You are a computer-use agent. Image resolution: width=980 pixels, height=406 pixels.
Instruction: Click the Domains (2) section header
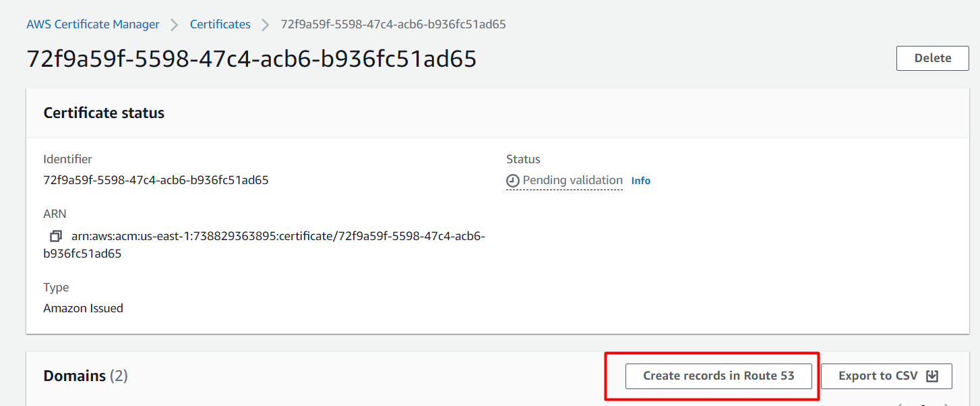pos(86,376)
